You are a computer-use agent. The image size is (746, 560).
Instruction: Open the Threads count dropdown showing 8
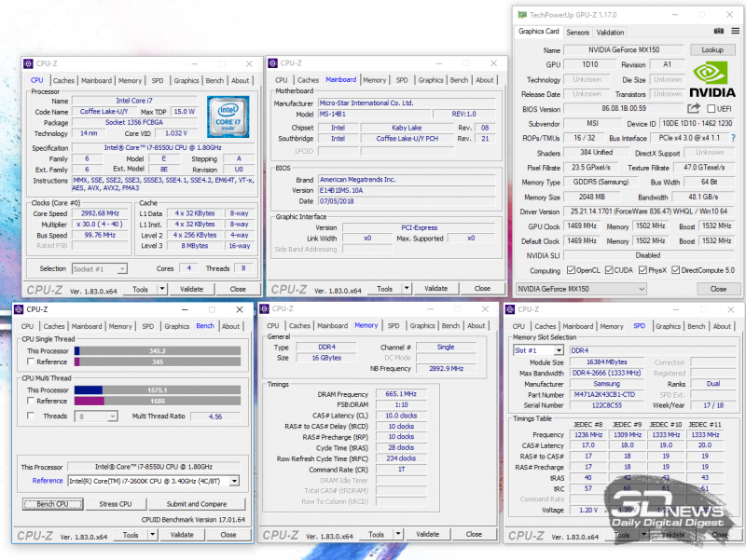(96, 417)
